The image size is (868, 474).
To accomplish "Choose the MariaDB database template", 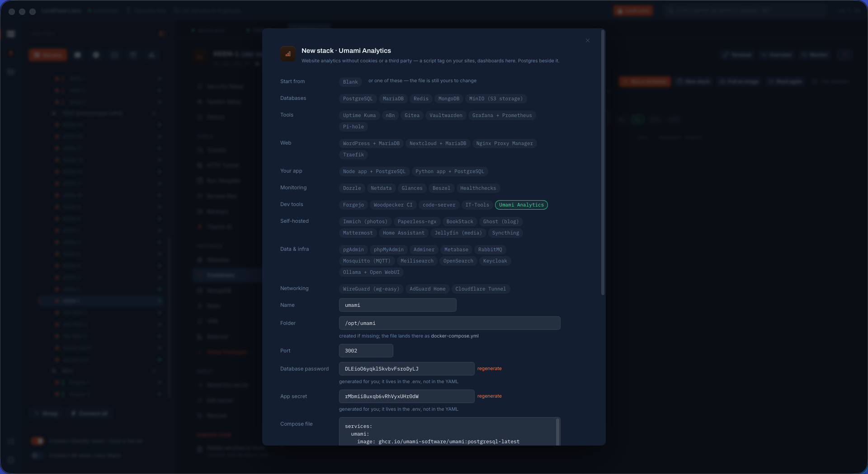I will pos(393,99).
